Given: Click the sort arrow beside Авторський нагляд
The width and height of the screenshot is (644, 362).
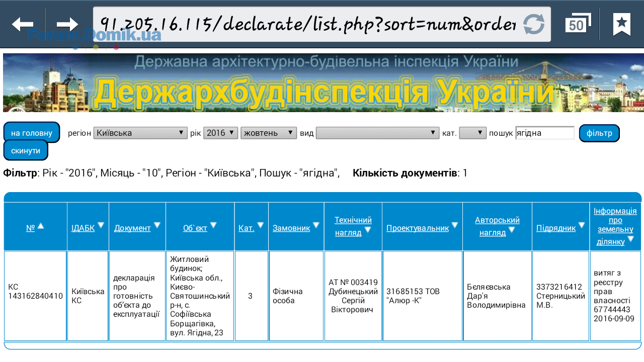Looking at the screenshot, I should 512,230.
